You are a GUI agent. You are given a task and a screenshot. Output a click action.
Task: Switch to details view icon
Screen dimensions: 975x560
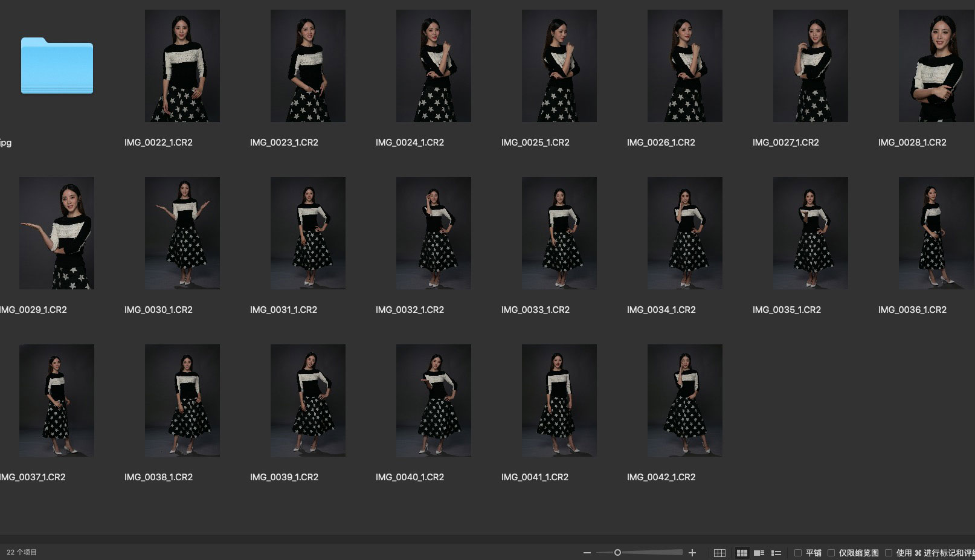(759, 553)
